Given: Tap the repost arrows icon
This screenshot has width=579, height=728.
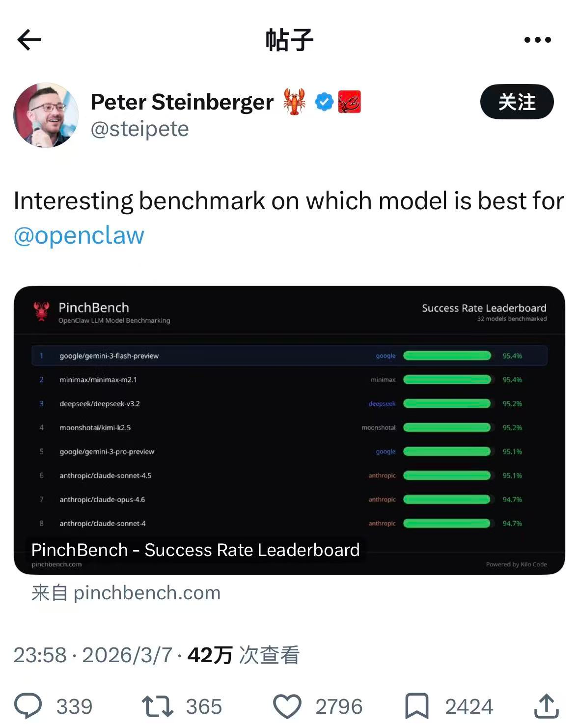Looking at the screenshot, I should pos(157,706).
